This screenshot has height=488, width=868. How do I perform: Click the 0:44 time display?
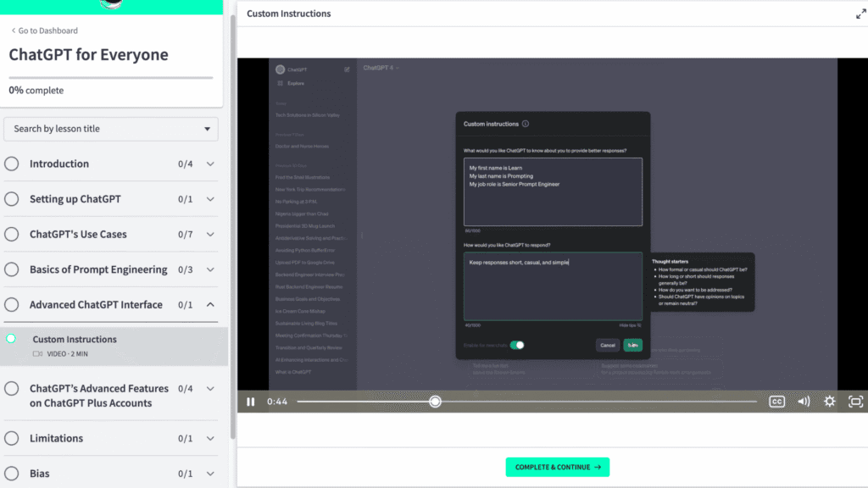coord(277,402)
